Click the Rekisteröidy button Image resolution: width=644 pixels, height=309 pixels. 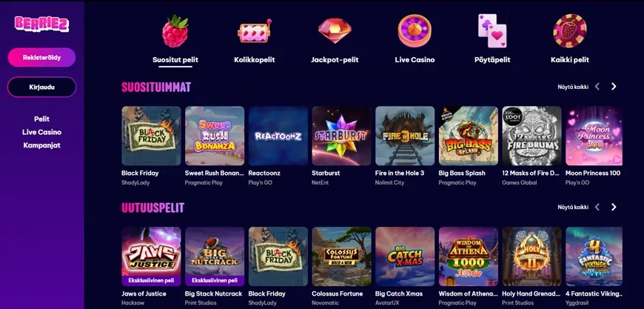pos(42,58)
